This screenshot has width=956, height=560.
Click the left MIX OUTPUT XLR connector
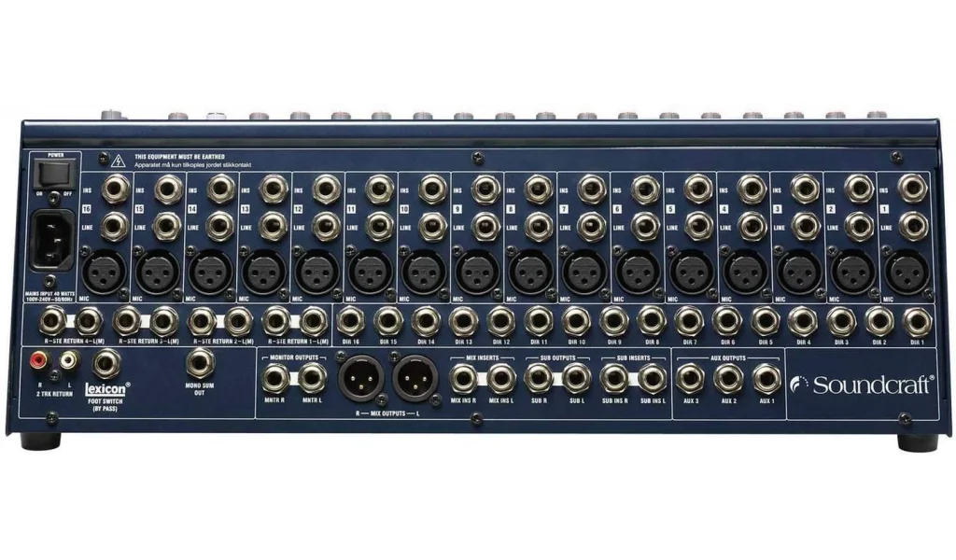click(415, 378)
